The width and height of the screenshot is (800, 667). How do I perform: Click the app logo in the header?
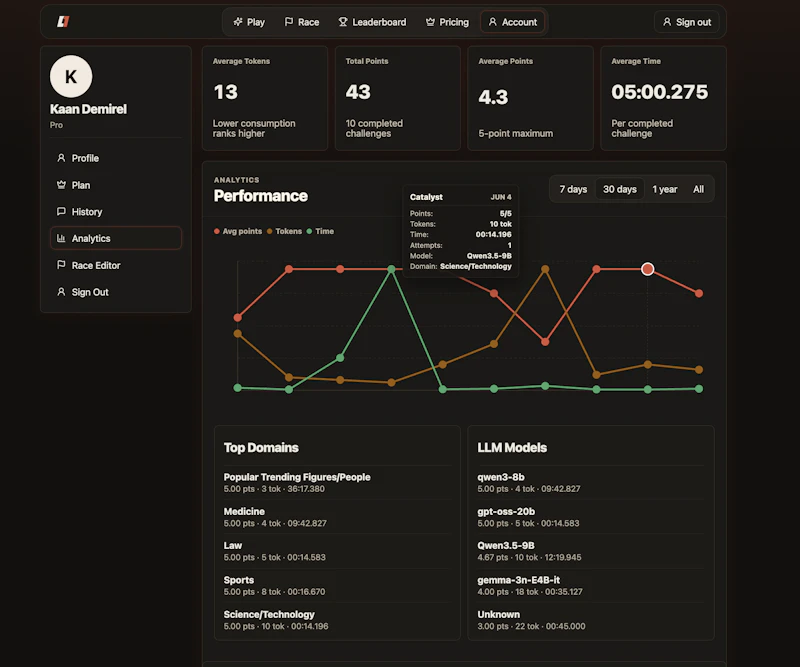[63, 21]
